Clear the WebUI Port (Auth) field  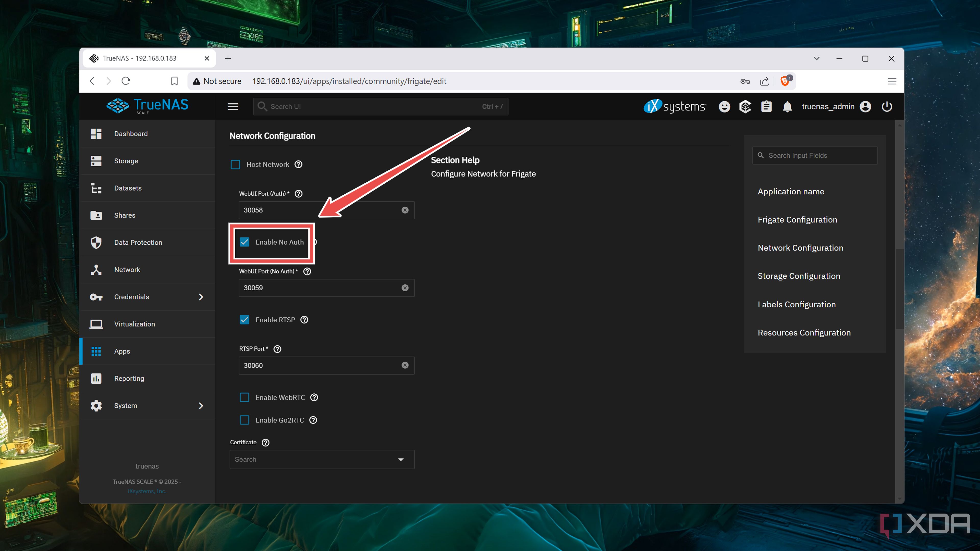405,210
